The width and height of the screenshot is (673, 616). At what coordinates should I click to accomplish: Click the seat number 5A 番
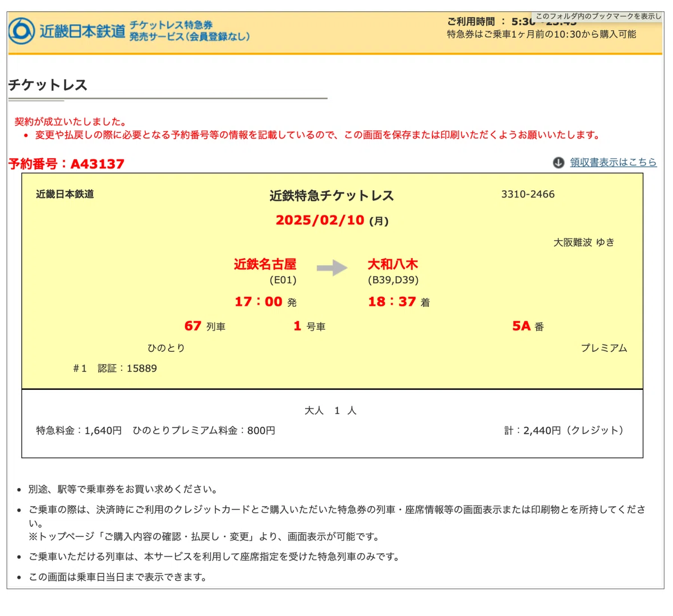pyautogui.click(x=528, y=326)
